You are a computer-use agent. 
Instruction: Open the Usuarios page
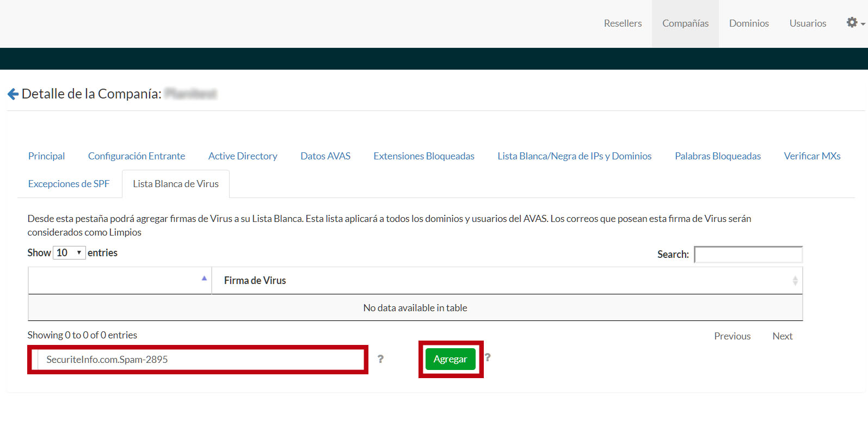tap(808, 23)
